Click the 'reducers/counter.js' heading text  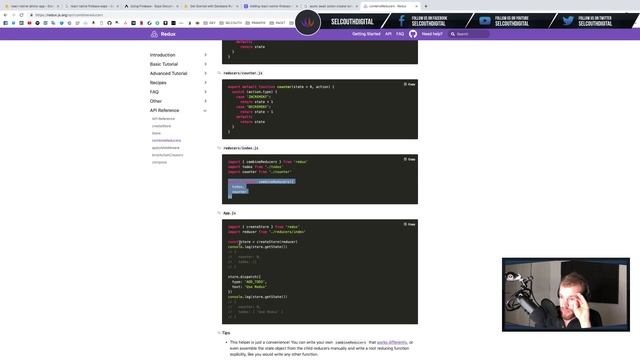pyautogui.click(x=243, y=73)
